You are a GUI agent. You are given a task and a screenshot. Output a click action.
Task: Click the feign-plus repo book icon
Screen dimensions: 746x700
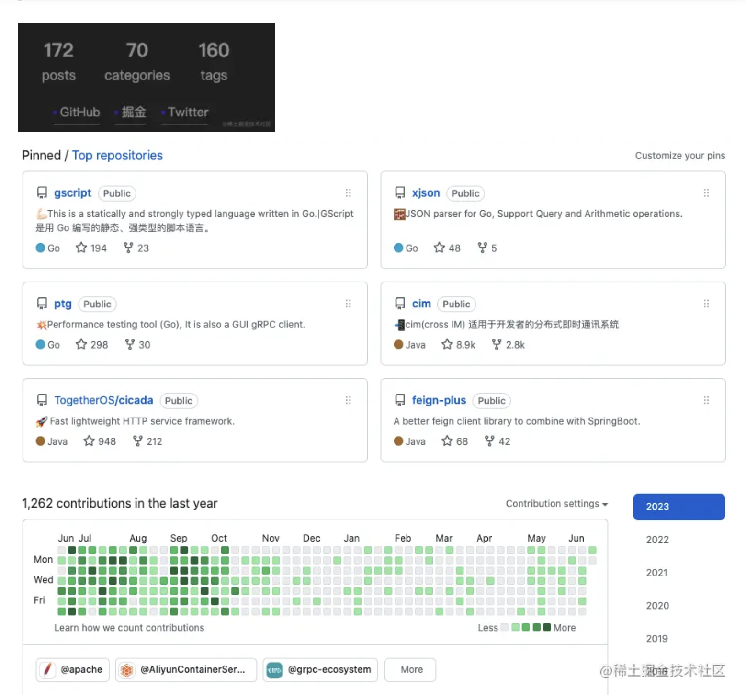point(400,400)
